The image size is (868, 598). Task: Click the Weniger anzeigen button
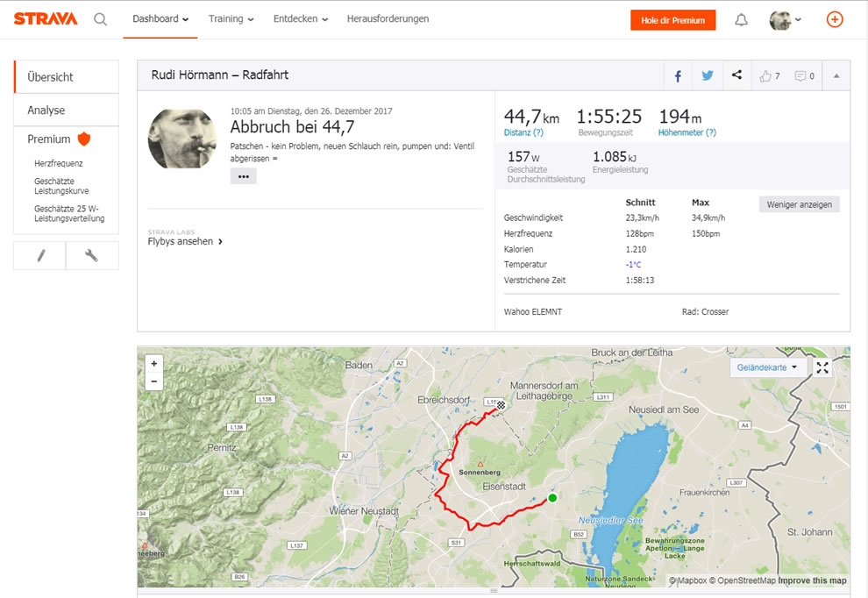click(800, 204)
